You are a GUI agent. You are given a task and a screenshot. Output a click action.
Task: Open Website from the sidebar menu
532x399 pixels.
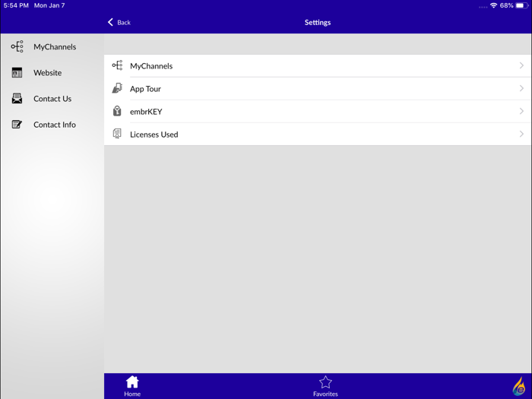(x=47, y=73)
